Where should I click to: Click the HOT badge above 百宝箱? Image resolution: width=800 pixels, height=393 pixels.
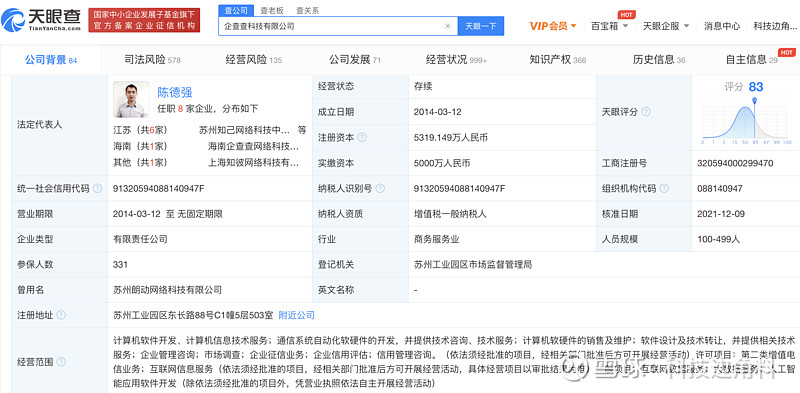click(626, 15)
